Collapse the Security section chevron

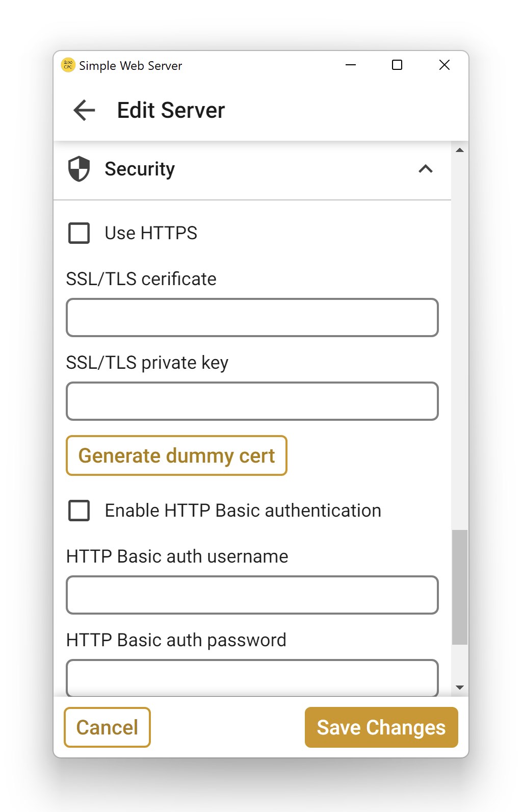point(426,169)
